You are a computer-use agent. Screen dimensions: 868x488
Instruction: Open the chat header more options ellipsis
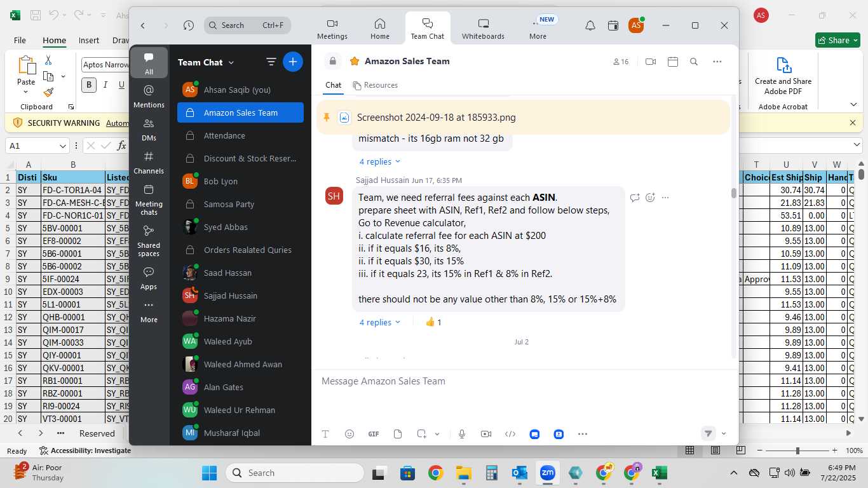(x=717, y=62)
